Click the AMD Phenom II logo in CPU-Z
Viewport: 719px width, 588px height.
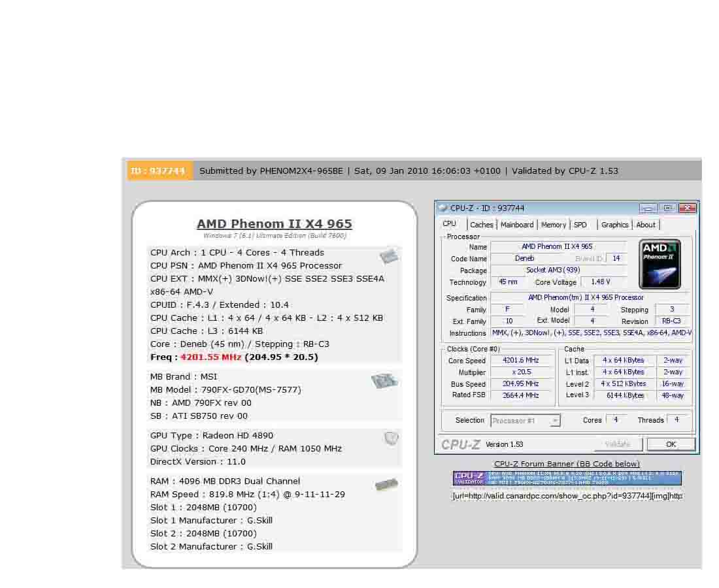click(x=660, y=264)
